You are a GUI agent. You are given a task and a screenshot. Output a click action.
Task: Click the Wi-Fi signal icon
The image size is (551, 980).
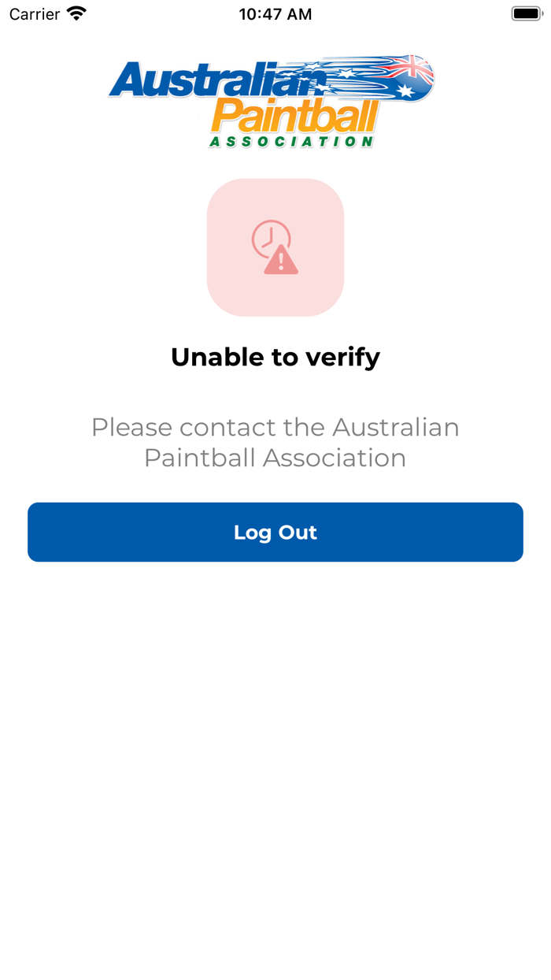pos(75,13)
